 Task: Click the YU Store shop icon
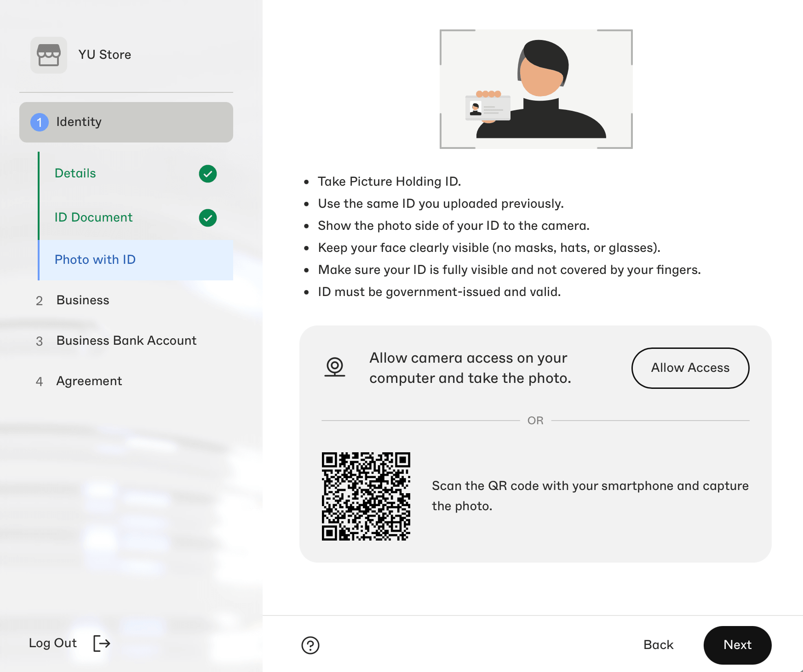click(x=49, y=55)
